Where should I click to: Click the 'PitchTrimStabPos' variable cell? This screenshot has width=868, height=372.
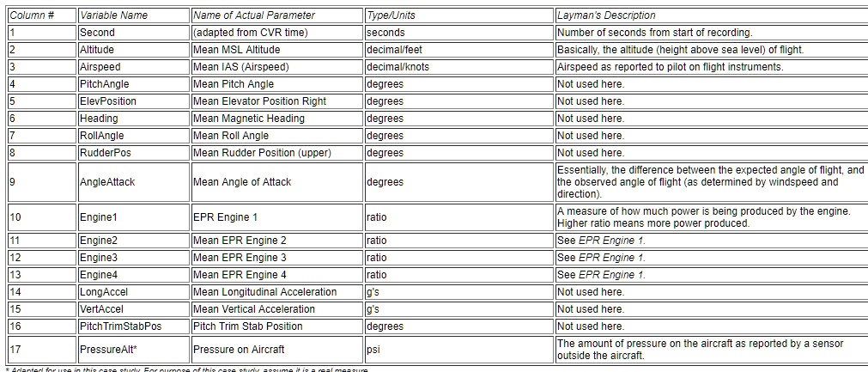pos(134,326)
